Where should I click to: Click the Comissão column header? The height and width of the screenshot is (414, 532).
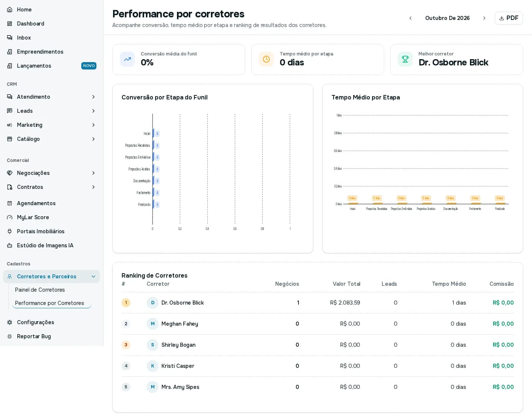pyautogui.click(x=501, y=284)
